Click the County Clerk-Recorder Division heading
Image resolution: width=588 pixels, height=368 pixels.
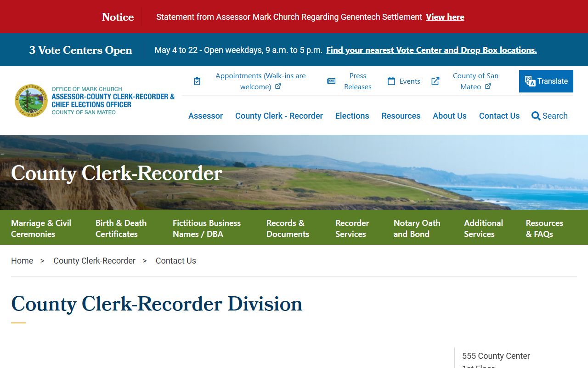[157, 304]
